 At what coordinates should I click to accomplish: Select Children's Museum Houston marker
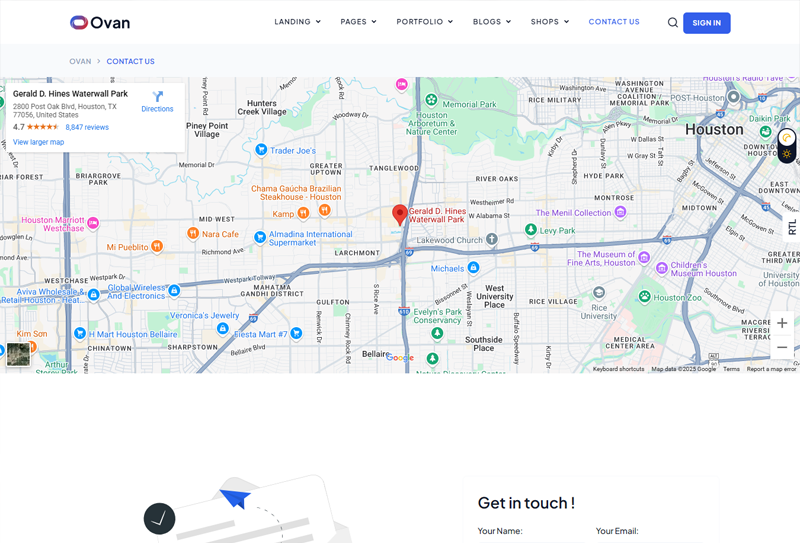(x=662, y=268)
